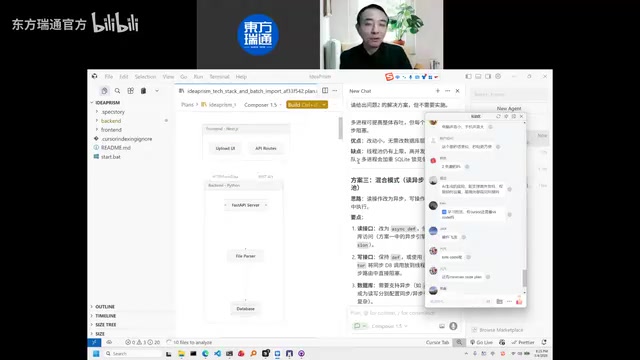The width and height of the screenshot is (640, 360).
Task: Open the Selection menu
Action: click(145, 77)
